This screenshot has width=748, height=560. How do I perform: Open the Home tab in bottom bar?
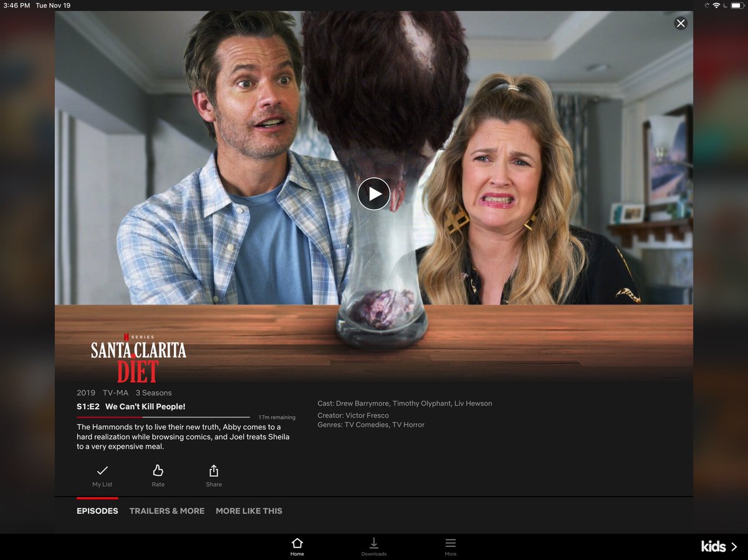(297, 547)
